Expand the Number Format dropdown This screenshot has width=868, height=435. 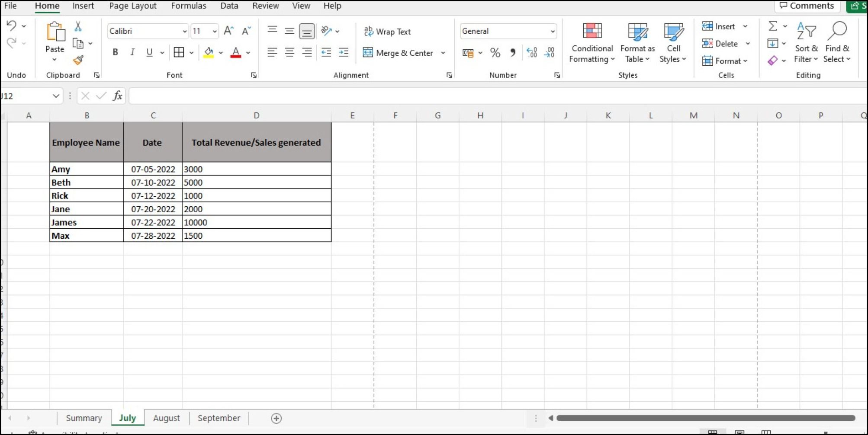tap(552, 31)
